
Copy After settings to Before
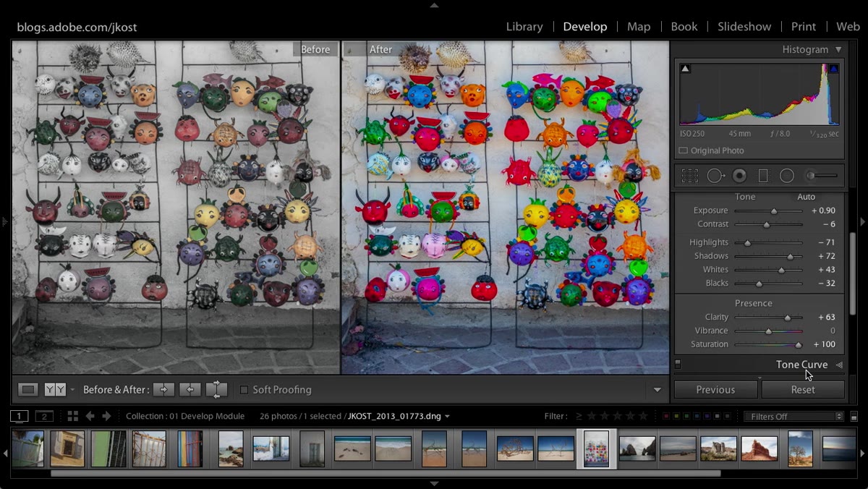(190, 389)
